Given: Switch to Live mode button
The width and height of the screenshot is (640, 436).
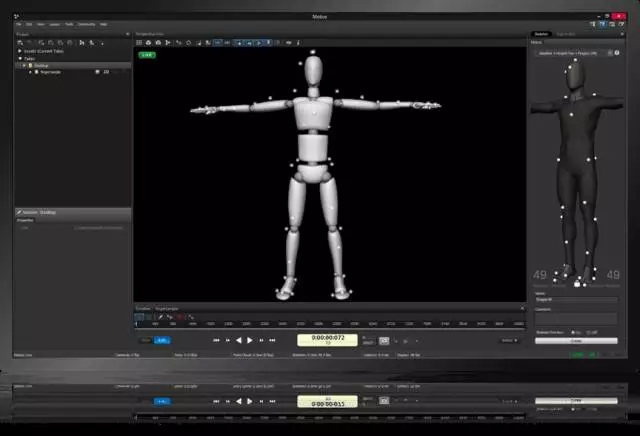Looking at the screenshot, I should click(x=146, y=340).
